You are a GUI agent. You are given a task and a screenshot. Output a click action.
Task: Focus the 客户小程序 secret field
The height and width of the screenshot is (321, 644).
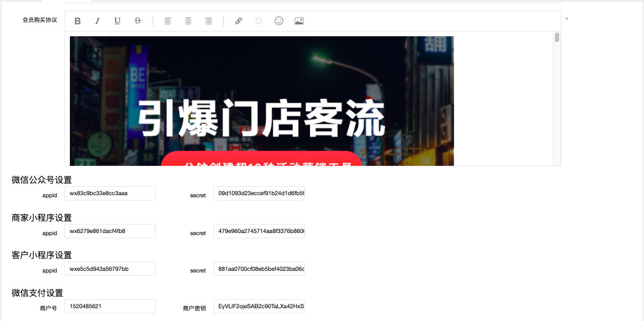[x=259, y=269]
